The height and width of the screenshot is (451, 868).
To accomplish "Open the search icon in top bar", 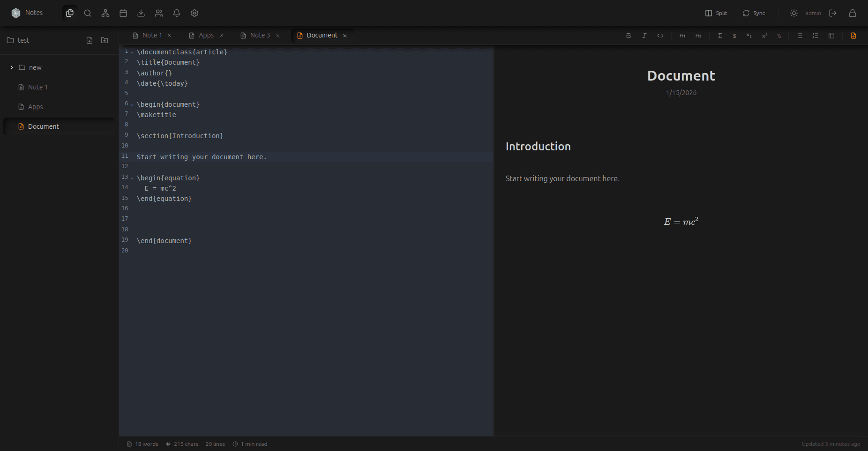I will point(88,13).
